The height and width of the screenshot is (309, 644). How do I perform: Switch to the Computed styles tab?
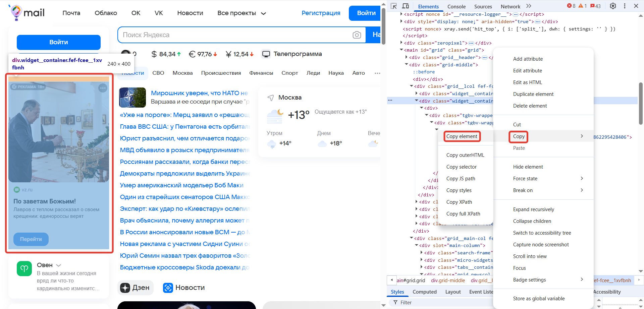click(425, 292)
